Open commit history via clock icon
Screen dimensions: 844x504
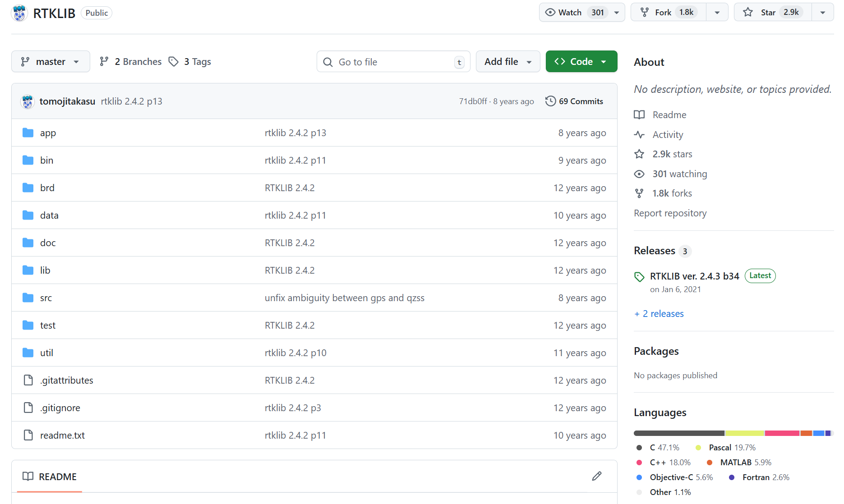[x=550, y=101]
